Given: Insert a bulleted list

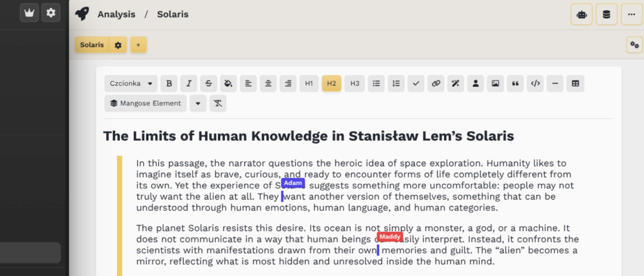Looking at the screenshot, I should (x=376, y=83).
